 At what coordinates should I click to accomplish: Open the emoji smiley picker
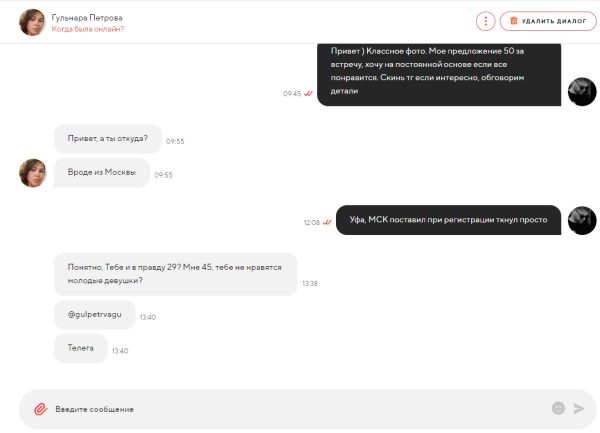tap(558, 408)
